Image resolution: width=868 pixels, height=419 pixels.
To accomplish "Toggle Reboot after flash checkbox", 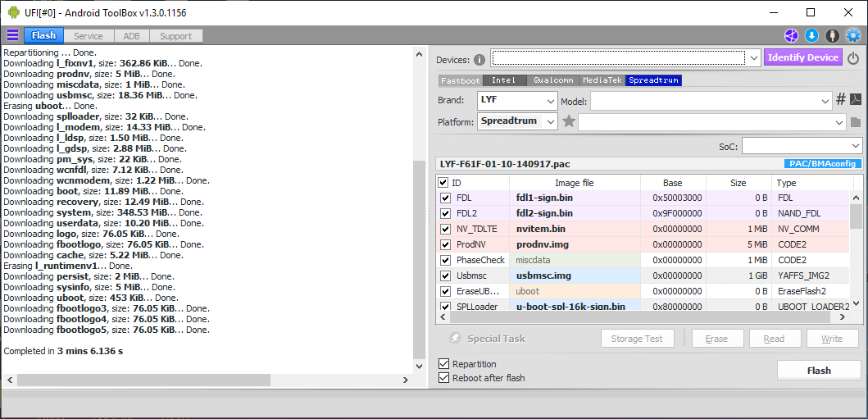I will pyautogui.click(x=443, y=377).
